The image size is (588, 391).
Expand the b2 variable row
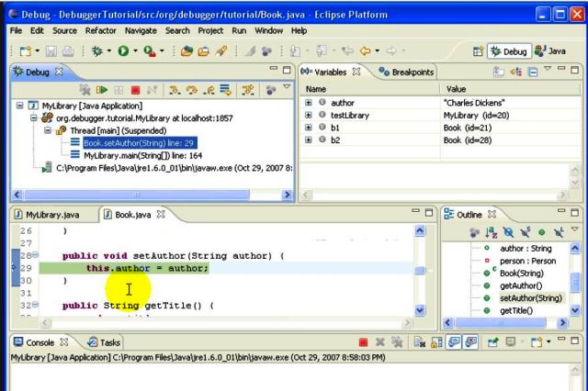(309, 140)
